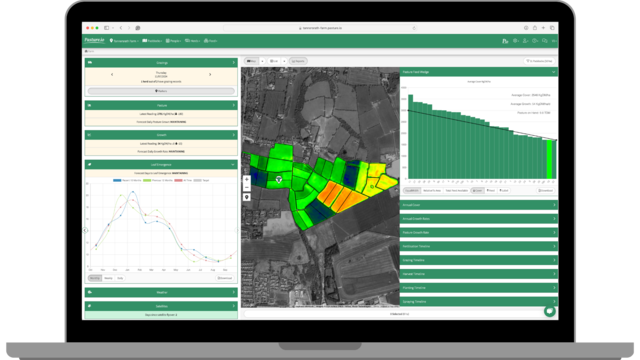Open the Paddocks menu in navbar
This screenshot has height=360, width=640.
click(152, 41)
